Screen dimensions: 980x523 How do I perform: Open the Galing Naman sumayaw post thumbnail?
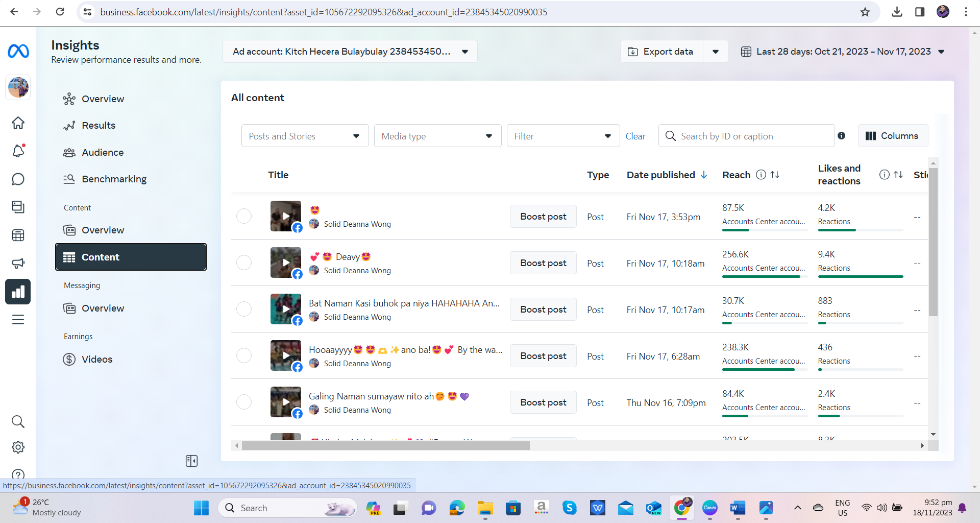[x=286, y=402]
